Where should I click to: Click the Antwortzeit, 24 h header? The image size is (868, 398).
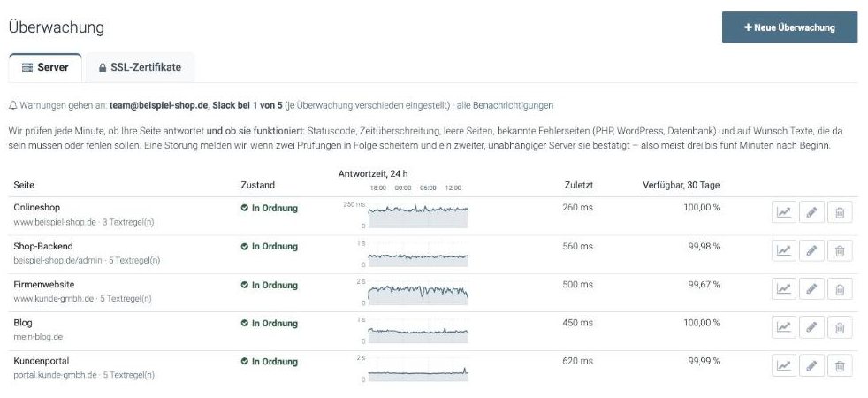pos(373,174)
